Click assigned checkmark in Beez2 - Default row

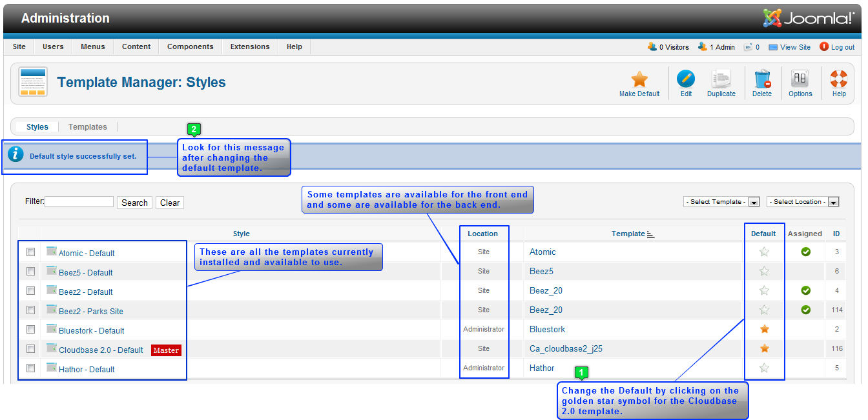pos(806,290)
